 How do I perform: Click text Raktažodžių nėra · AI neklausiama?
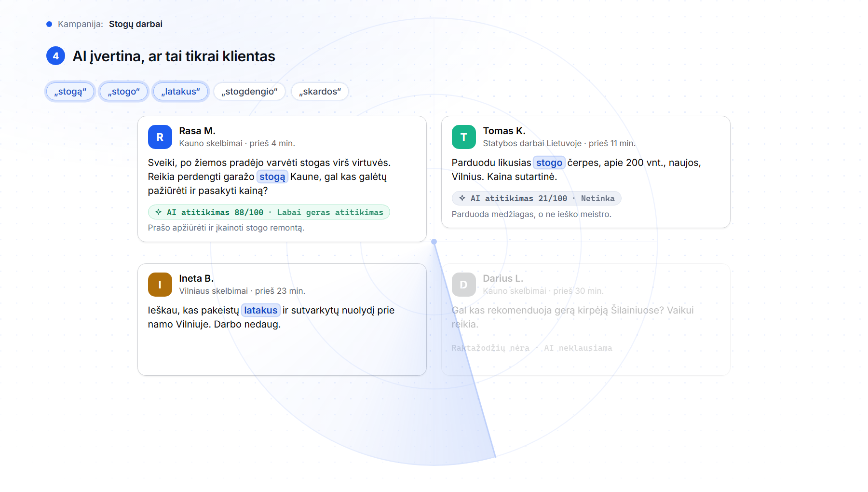point(532,348)
